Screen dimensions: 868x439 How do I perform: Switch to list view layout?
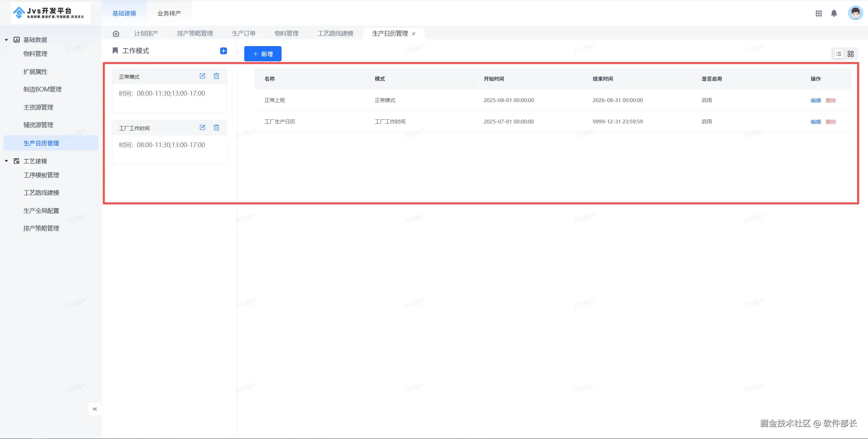pyautogui.click(x=838, y=54)
